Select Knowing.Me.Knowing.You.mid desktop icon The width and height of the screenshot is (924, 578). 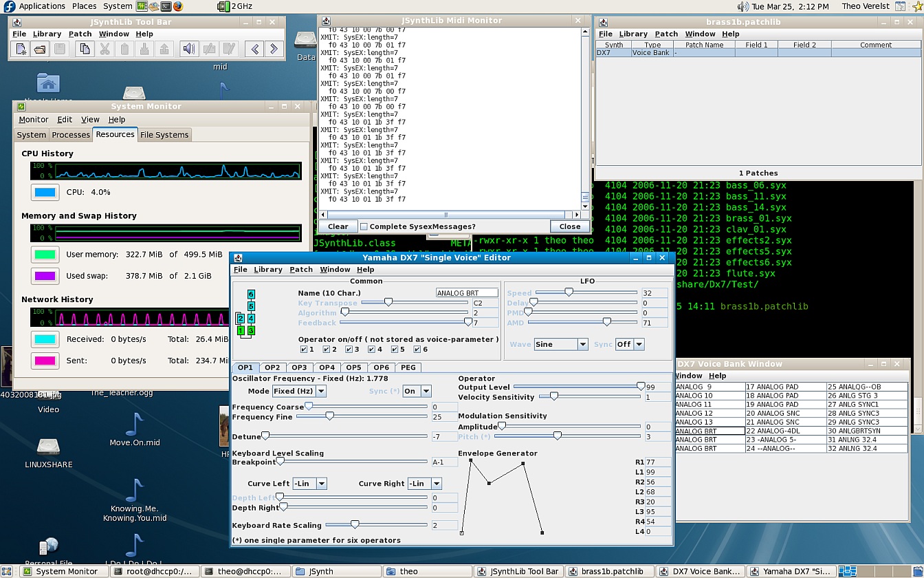tap(135, 491)
